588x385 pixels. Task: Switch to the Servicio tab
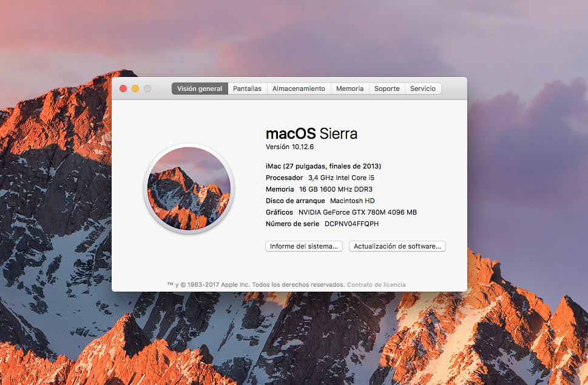click(422, 89)
